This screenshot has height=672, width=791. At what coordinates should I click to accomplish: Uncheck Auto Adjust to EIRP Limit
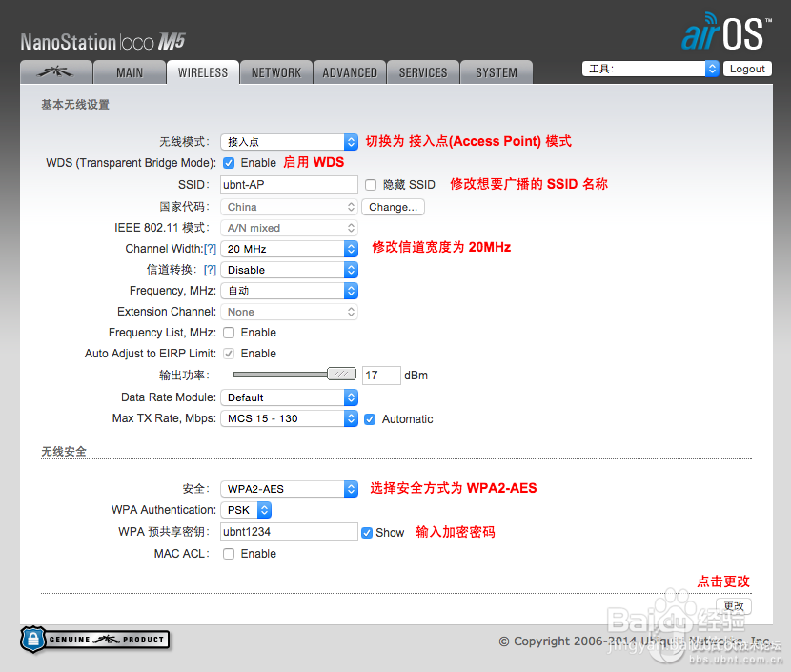[x=228, y=353]
